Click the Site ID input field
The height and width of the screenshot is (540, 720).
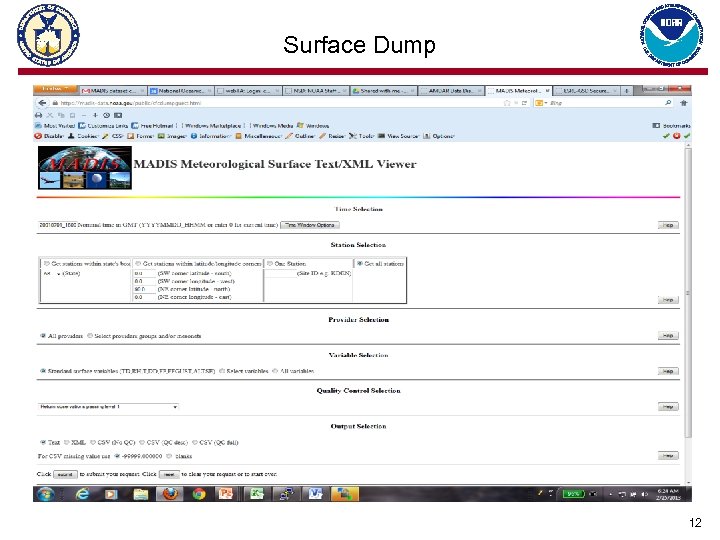point(280,274)
